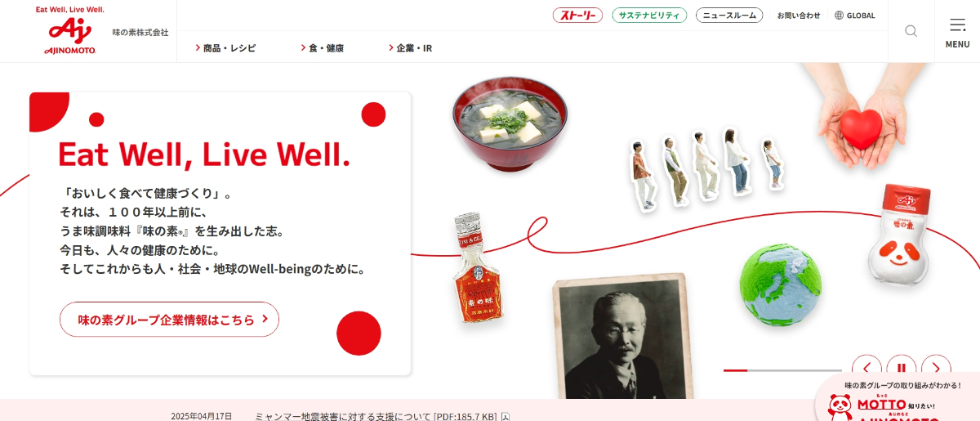980x421 pixels.
Task: Click the PDF icon beside news item
Action: point(506,416)
